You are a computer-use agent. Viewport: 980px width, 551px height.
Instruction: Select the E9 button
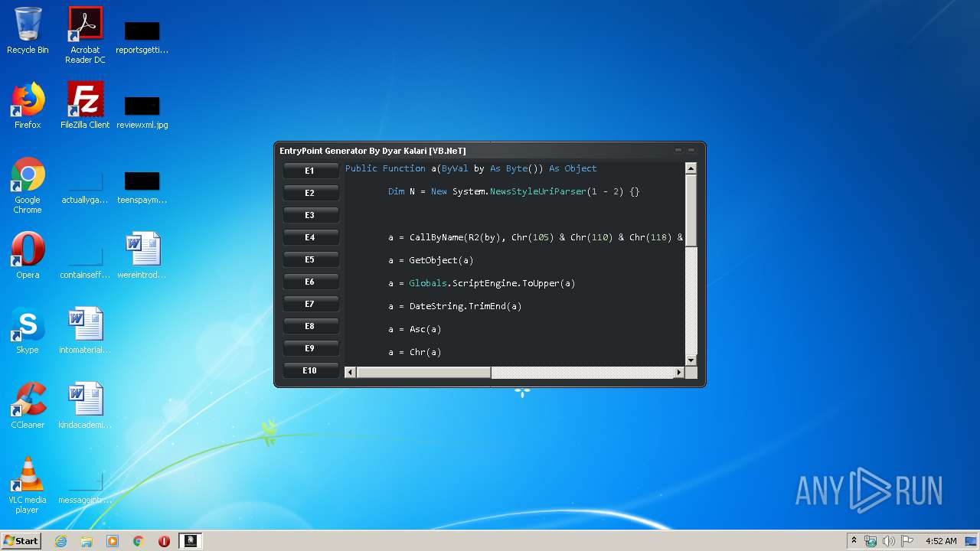coord(310,348)
